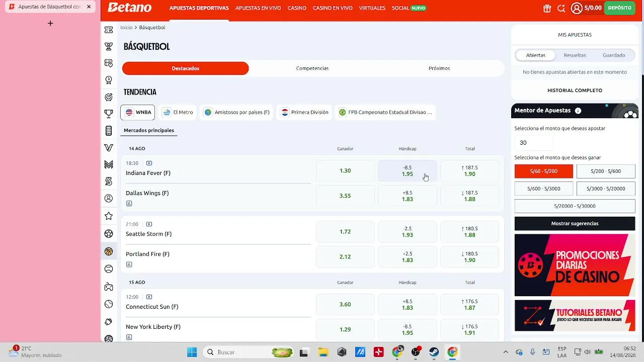Open Apuestas Deportivas in top navigation
The image size is (644, 362).
click(199, 8)
